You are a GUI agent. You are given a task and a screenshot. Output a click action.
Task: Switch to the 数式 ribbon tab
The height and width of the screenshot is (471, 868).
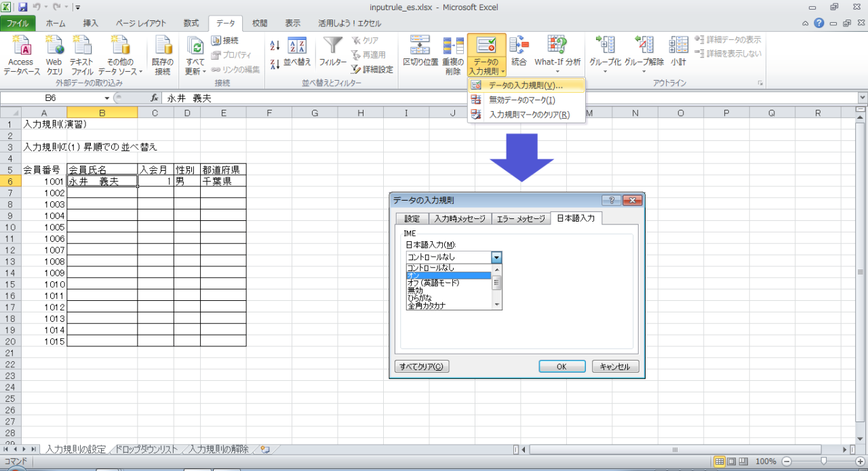191,23
